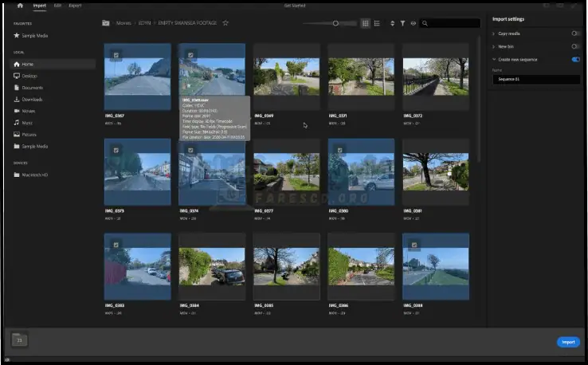Collapse the Create new sequence section
Image resolution: width=588 pixels, height=365 pixels.
493,59
